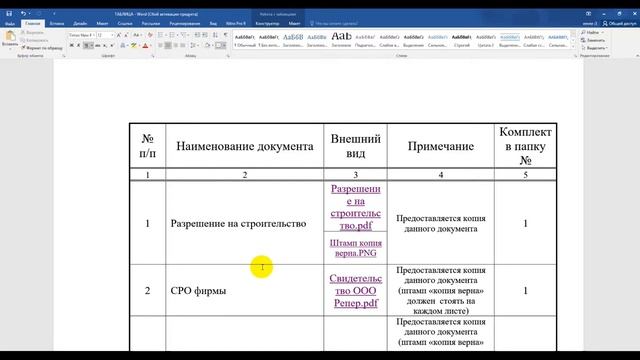The height and width of the screenshot is (360, 640).
Task: Increase font size with grow icon
Action: (x=119, y=35)
